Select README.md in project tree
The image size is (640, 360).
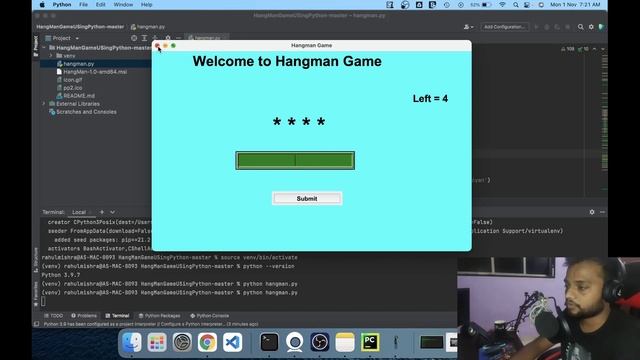(x=79, y=96)
